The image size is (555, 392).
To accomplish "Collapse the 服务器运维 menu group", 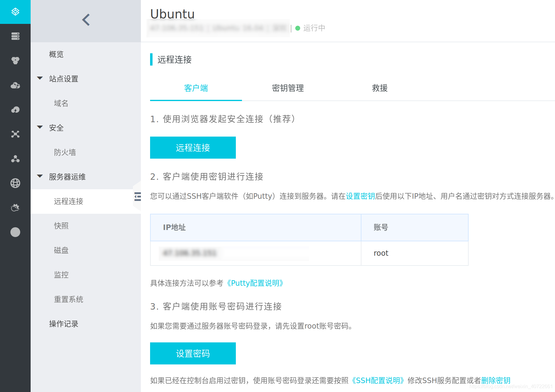I will pos(40,176).
